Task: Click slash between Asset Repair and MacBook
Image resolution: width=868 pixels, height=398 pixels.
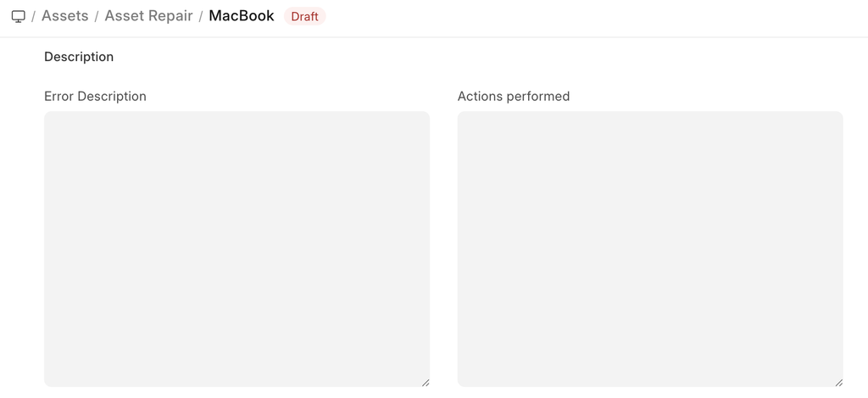Action: (x=201, y=17)
